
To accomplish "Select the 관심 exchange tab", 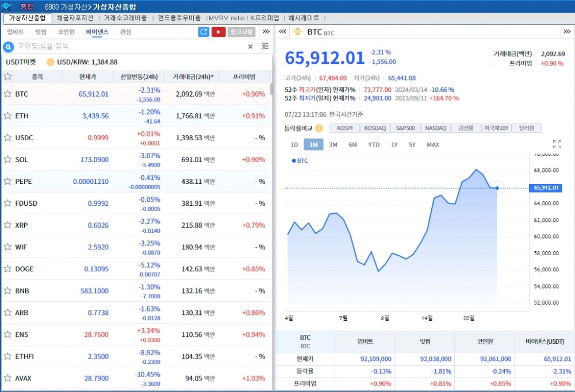I will [124, 32].
